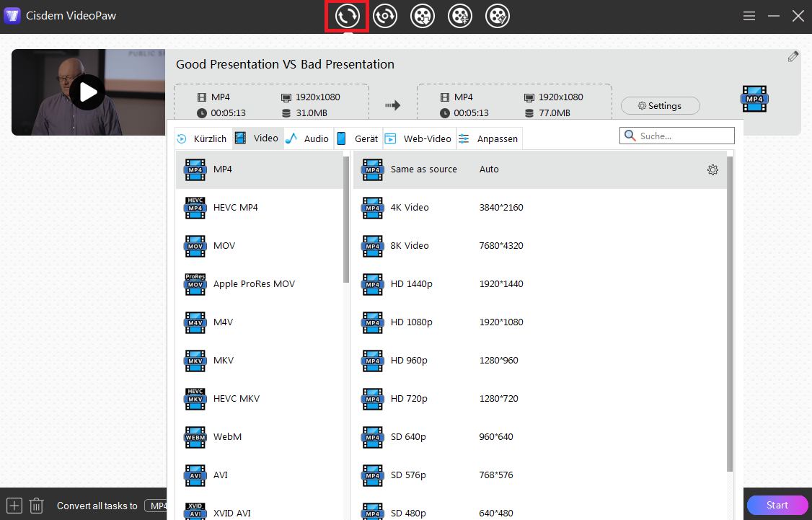Open the Toolbox film-reel icon
The width and height of the screenshot is (812, 520).
497,15
